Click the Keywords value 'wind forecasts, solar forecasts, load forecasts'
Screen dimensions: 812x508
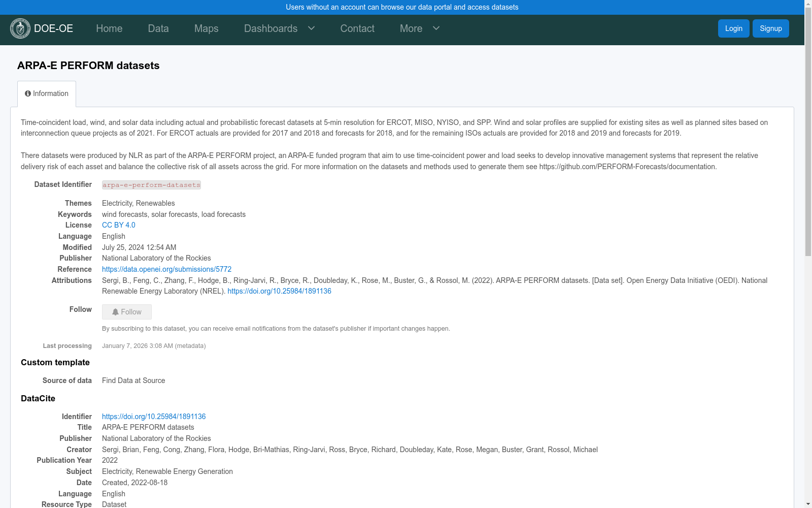point(174,214)
